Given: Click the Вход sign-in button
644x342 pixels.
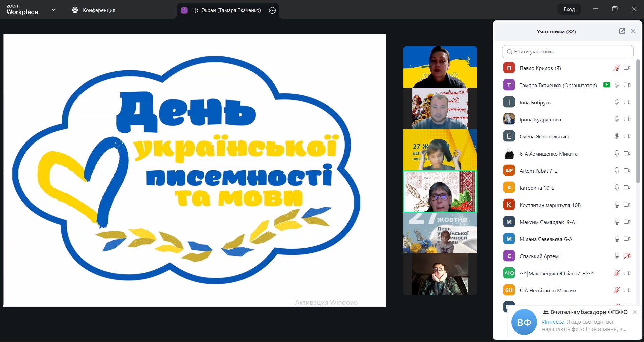Looking at the screenshot, I should pyautogui.click(x=569, y=9).
